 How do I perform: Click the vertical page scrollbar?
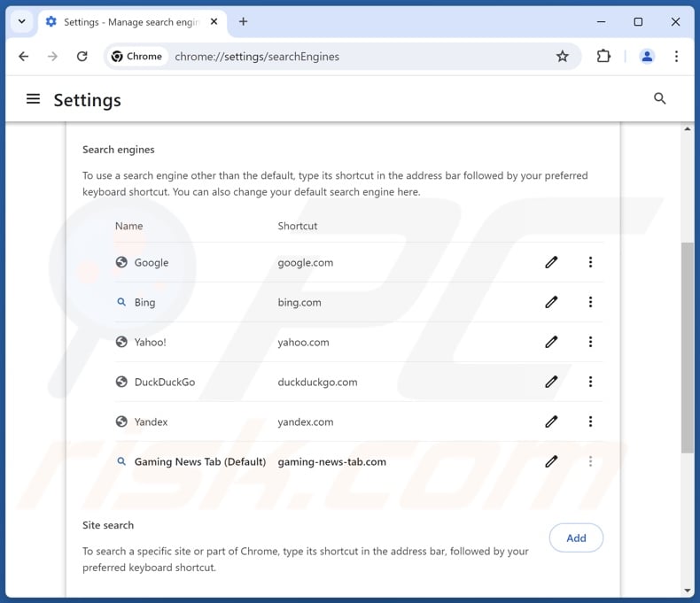click(687, 345)
